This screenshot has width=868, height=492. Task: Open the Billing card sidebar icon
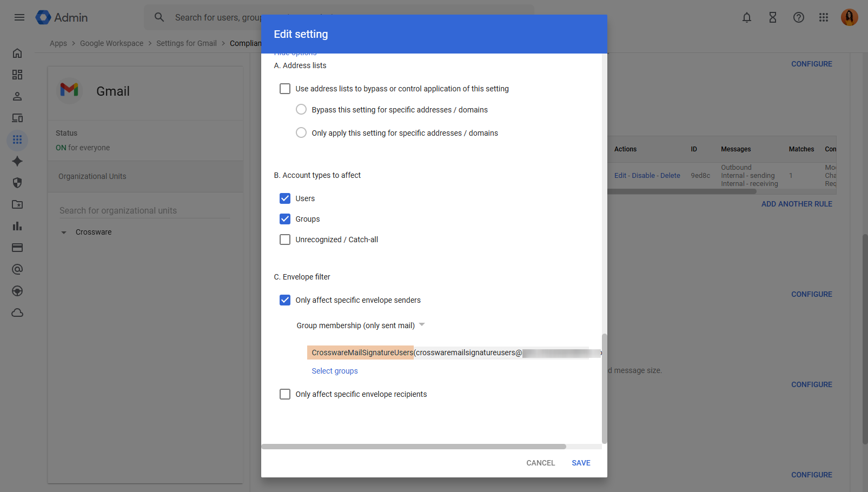(17, 248)
